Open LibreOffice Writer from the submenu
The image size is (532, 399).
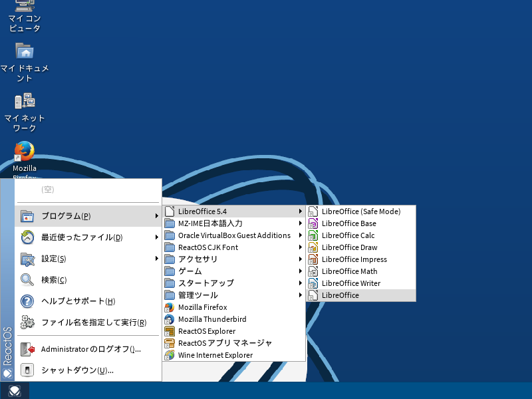350,283
